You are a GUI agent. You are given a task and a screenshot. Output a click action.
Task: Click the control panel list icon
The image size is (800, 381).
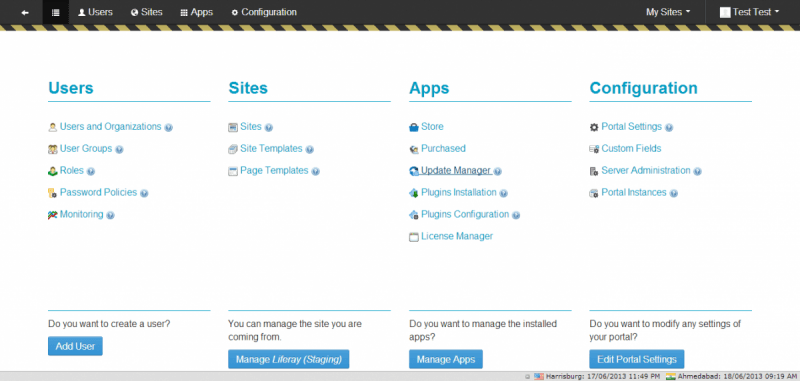56,12
